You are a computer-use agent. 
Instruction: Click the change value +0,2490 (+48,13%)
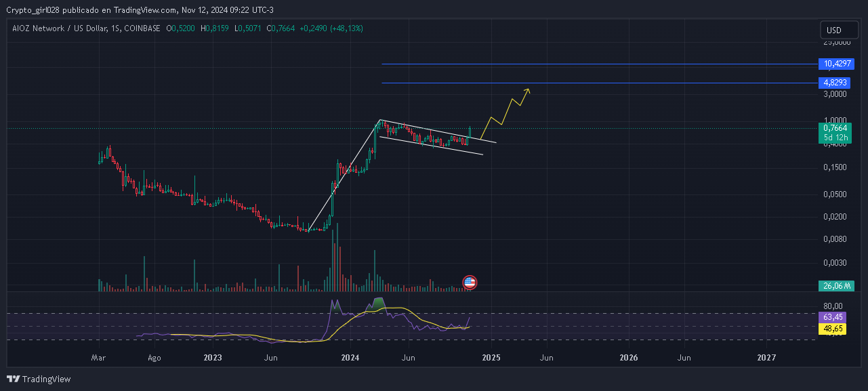332,28
